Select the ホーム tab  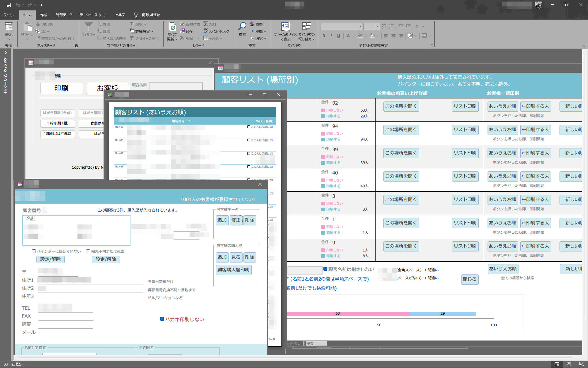[x=27, y=15]
